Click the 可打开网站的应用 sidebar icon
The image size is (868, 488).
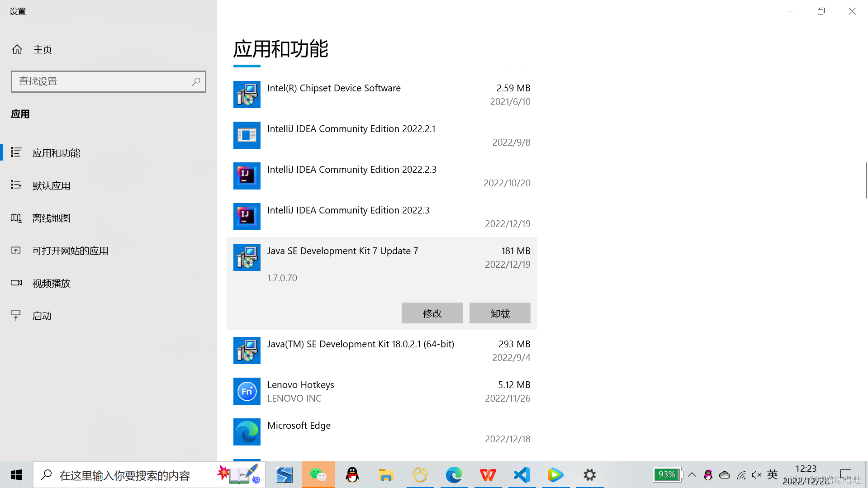click(x=16, y=250)
